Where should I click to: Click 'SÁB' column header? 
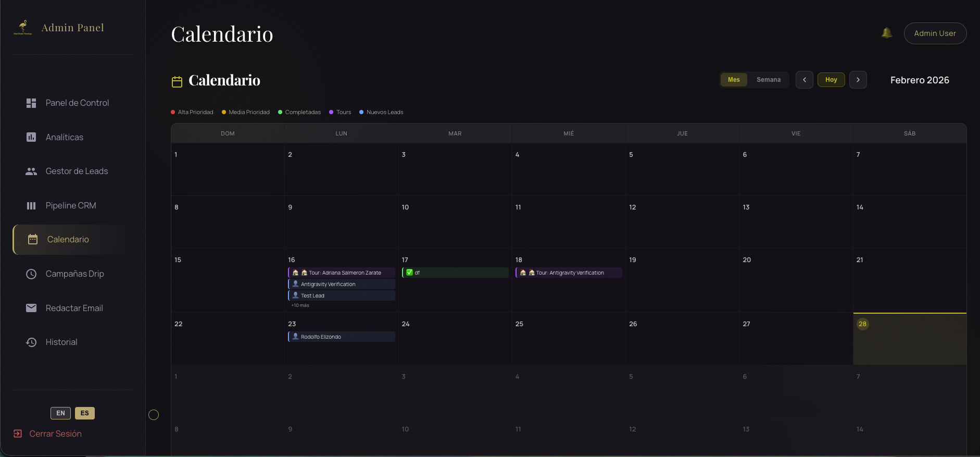910,133
